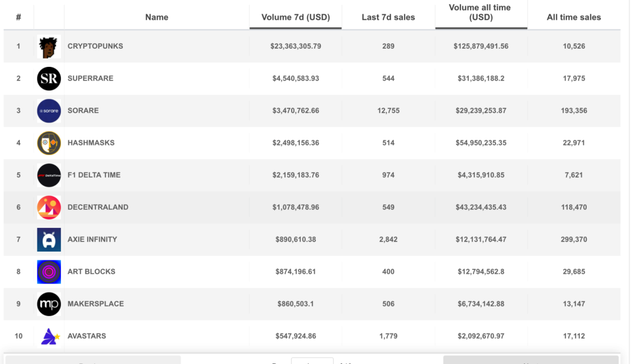
Task: Select Sorare 7d volume $3,470,762.66
Action: (296, 111)
